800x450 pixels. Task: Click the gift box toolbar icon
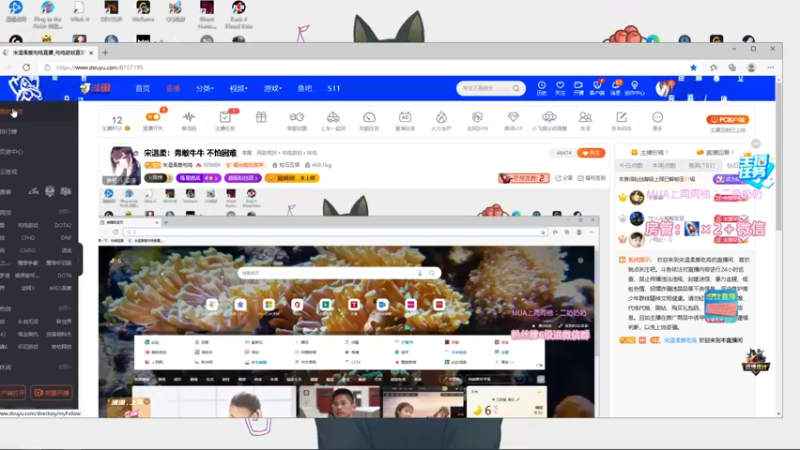point(261,117)
